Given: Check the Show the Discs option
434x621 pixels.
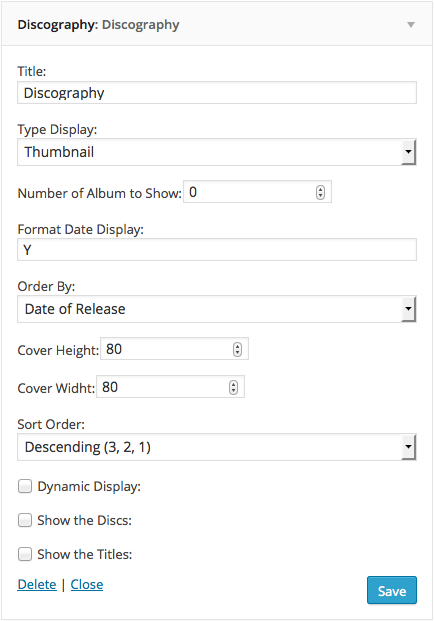Looking at the screenshot, I should point(25,520).
